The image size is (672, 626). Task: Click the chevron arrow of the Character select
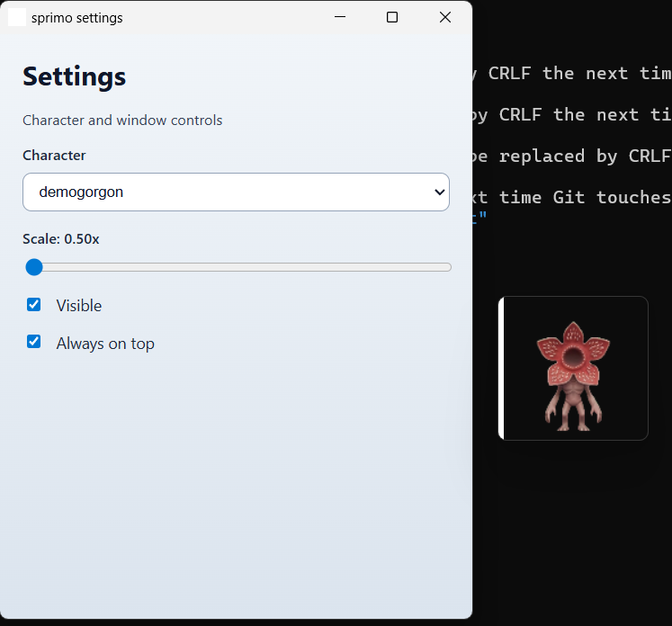pos(440,192)
